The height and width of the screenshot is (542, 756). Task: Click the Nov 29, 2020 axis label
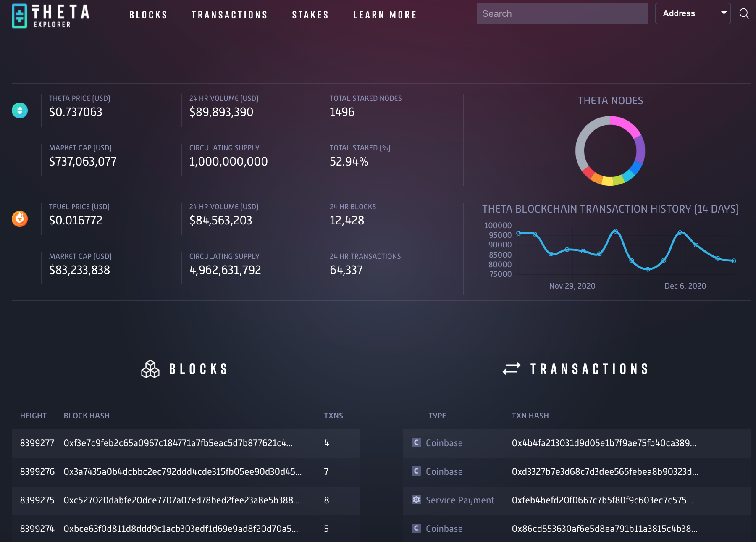coord(572,286)
